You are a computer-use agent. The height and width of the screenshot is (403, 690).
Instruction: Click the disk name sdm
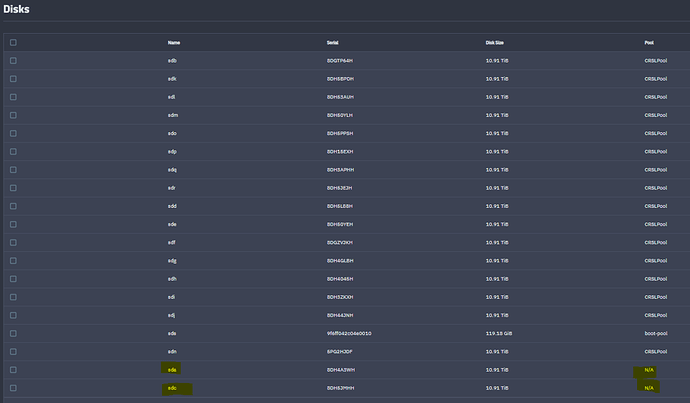click(173, 115)
